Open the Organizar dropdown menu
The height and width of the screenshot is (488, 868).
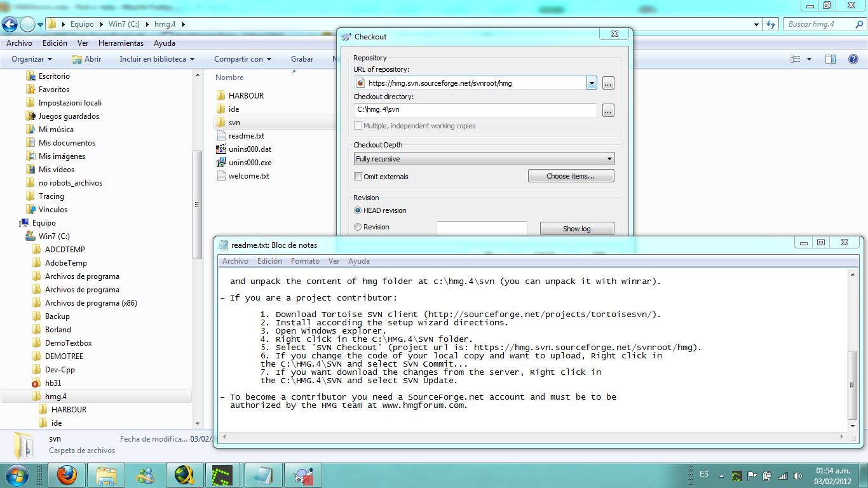[x=32, y=59]
